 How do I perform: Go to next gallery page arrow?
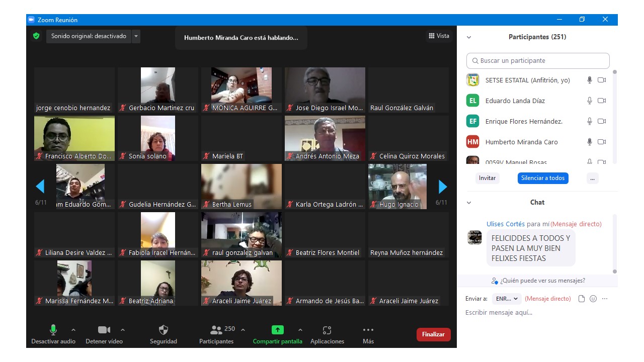(x=443, y=187)
